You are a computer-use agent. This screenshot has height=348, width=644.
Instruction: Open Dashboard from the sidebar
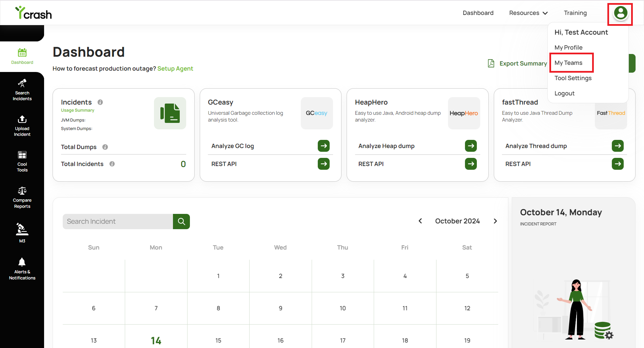(x=22, y=56)
